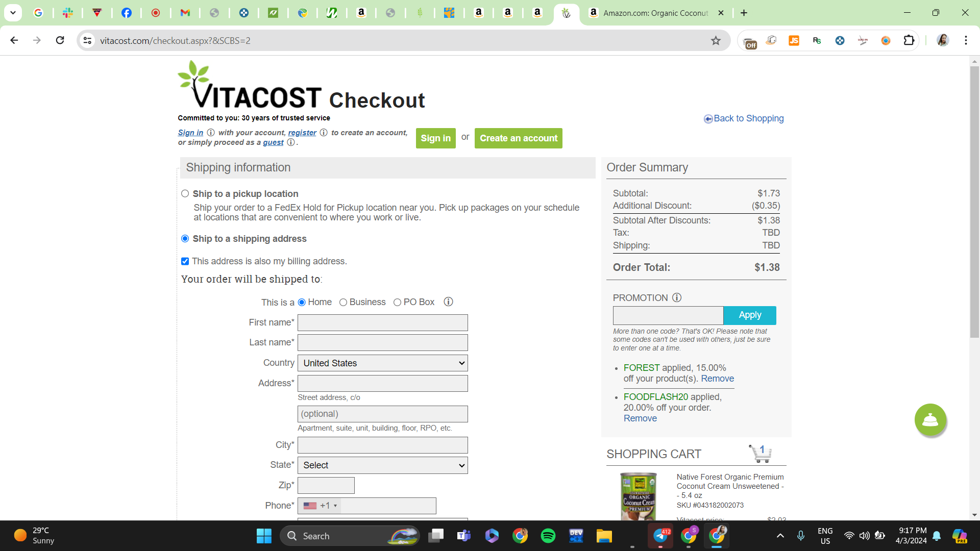Image resolution: width=980 pixels, height=551 pixels.
Task: Select 'Ship to a pickup location' option
Action: pyautogui.click(x=185, y=194)
